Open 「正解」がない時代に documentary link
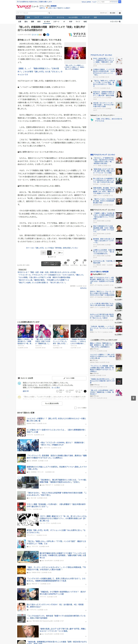138x644 pixels. coord(108,120)
